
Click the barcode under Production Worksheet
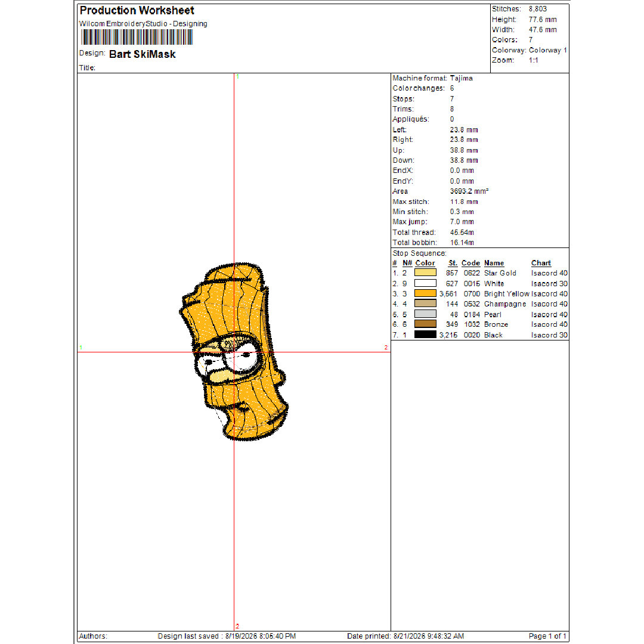[137, 38]
